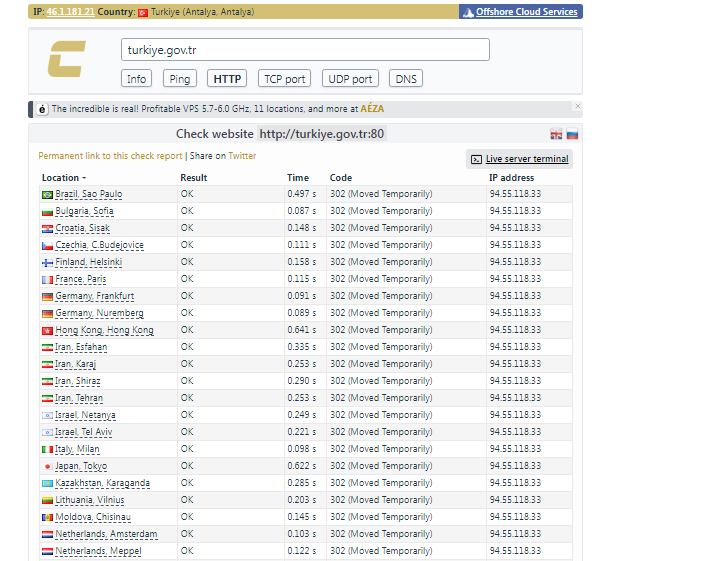Click the host input field with turkiye.gov.tr
The width and height of the screenshot is (705, 561).
(305, 49)
